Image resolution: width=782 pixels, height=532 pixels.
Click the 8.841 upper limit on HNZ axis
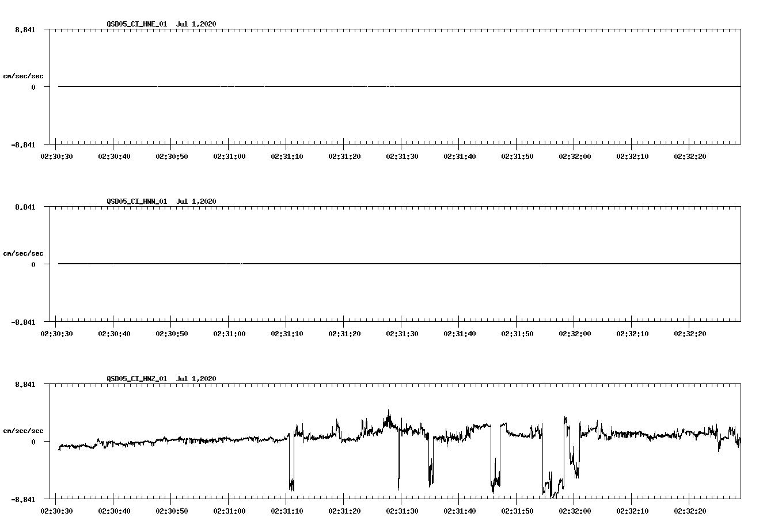coord(25,385)
